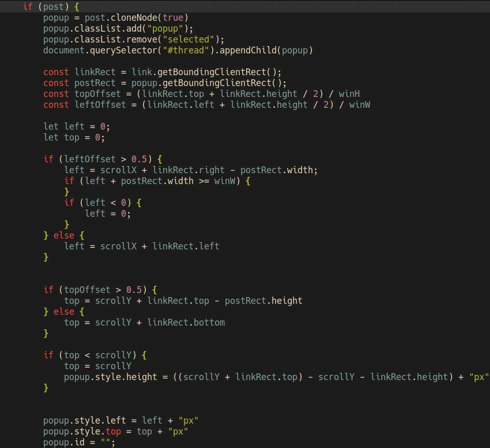
Task: Click 'if (left + postRect.width >= winW) {'
Action: point(157,181)
